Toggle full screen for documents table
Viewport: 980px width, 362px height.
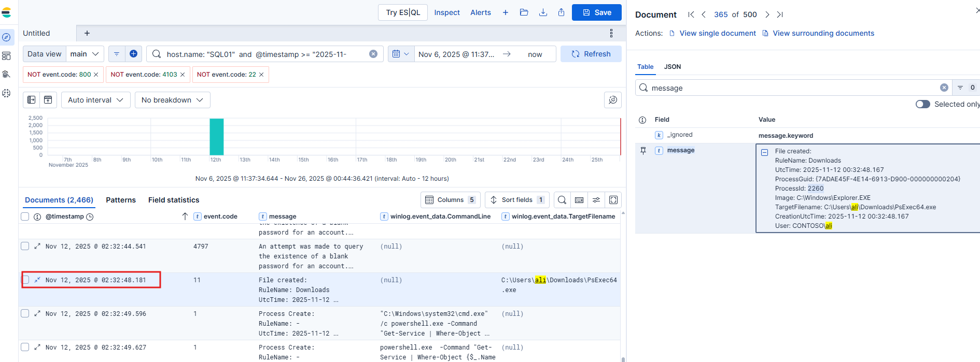(613, 200)
